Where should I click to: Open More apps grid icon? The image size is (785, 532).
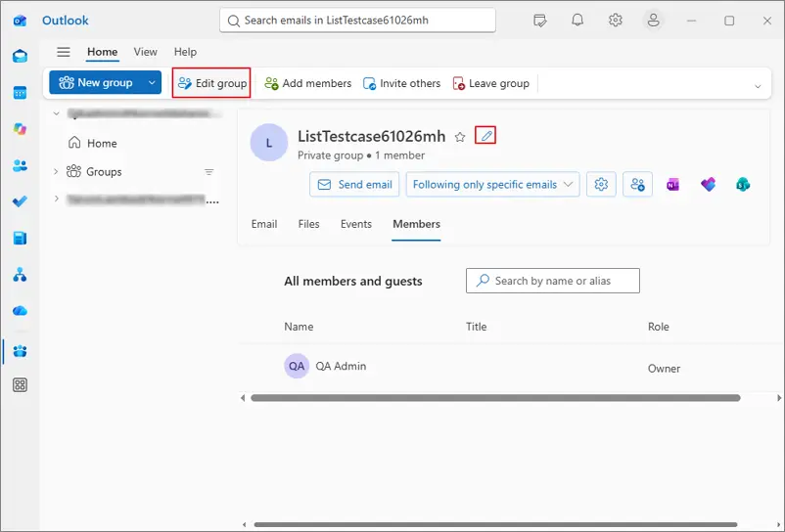tap(20, 385)
